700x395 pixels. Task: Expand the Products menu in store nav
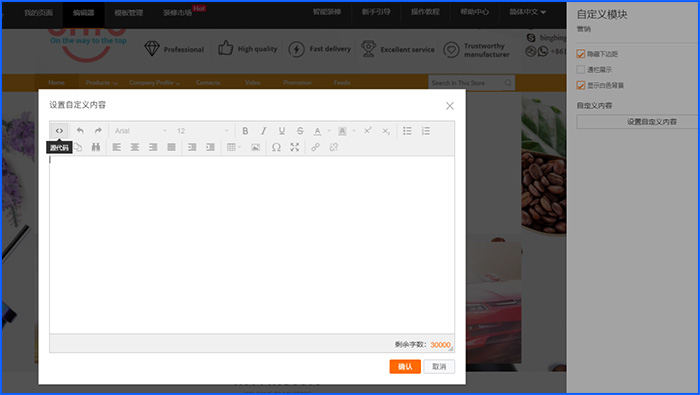(102, 83)
